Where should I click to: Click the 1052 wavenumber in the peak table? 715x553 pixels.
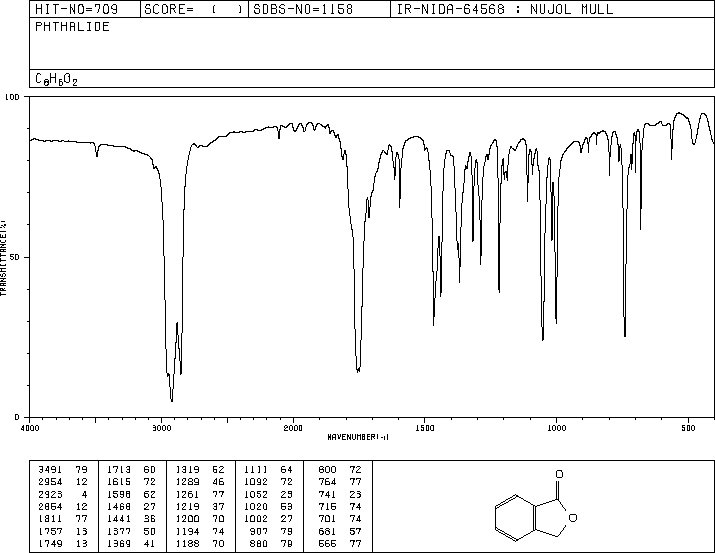[x=256, y=494]
